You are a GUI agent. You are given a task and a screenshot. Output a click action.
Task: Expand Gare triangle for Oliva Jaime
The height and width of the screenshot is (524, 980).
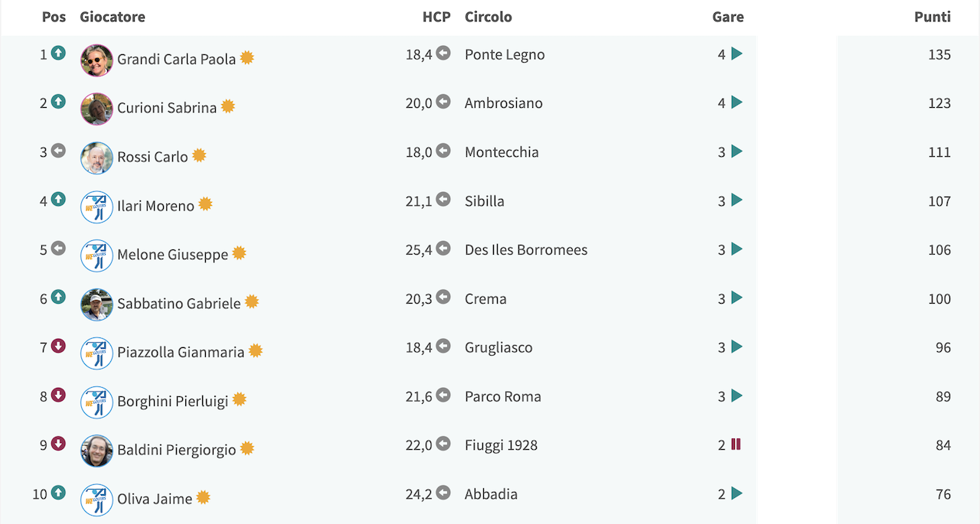[x=737, y=493]
